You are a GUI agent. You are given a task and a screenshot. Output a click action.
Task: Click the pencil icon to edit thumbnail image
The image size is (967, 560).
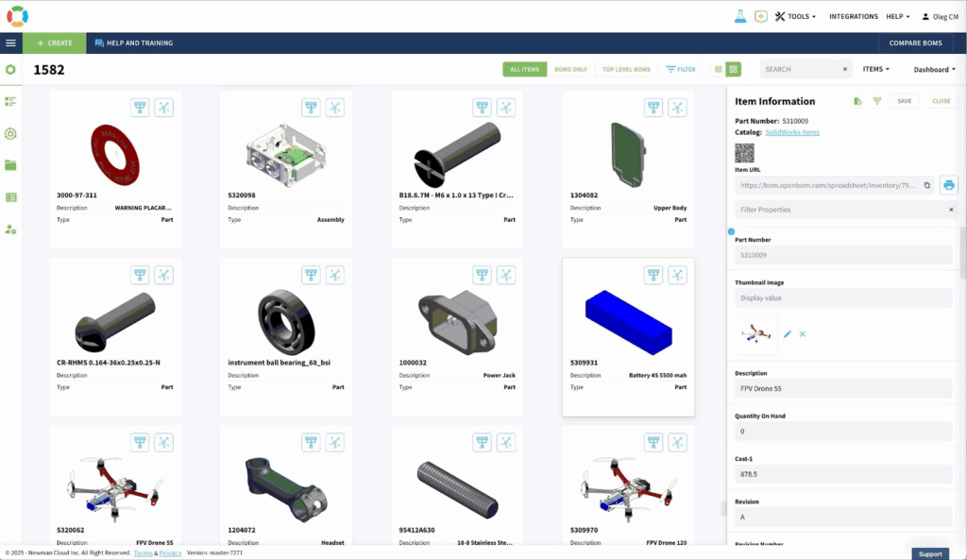coord(788,334)
